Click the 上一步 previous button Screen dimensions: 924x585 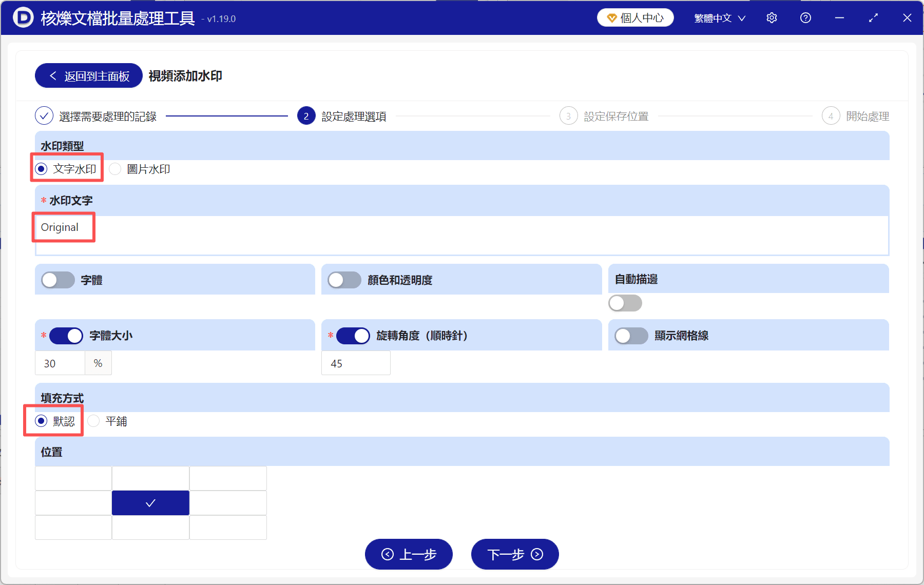(x=409, y=554)
